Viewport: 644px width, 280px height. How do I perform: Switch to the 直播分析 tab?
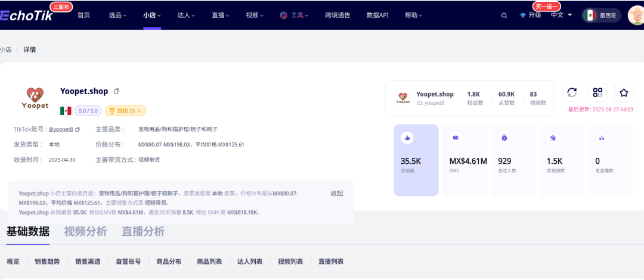point(143,232)
